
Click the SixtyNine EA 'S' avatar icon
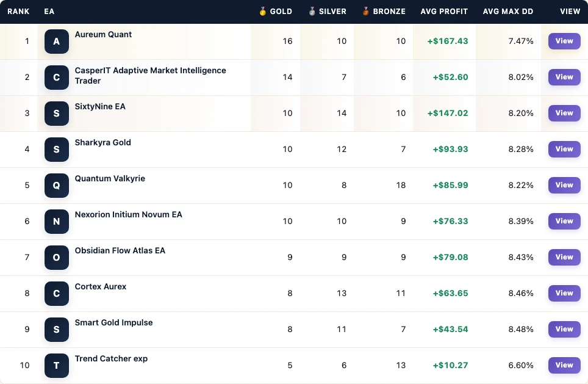point(57,114)
